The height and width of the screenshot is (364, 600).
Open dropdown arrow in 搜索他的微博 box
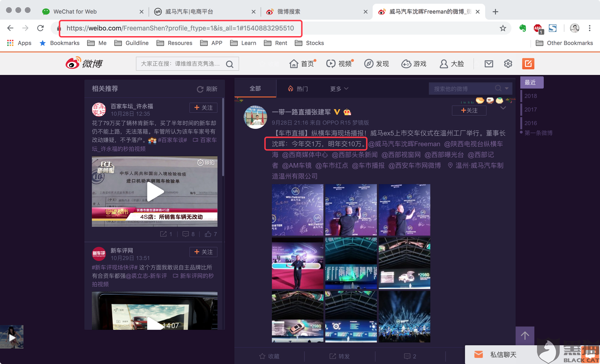(x=507, y=88)
